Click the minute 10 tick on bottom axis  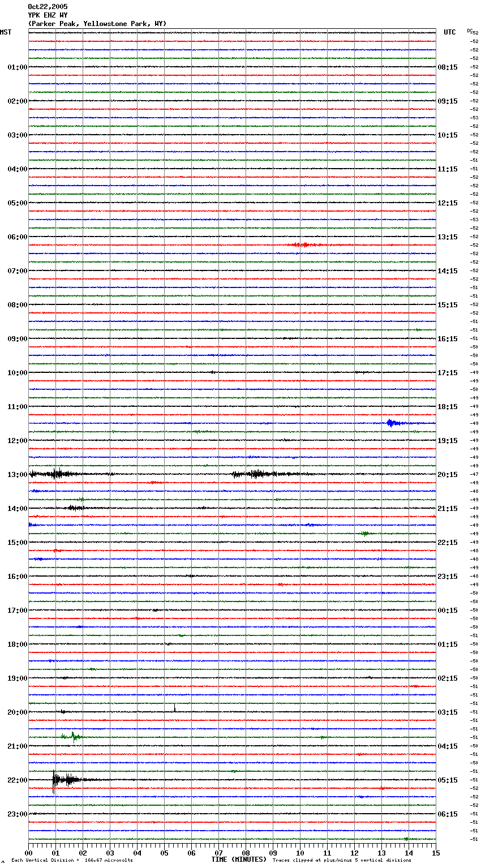coord(300,852)
